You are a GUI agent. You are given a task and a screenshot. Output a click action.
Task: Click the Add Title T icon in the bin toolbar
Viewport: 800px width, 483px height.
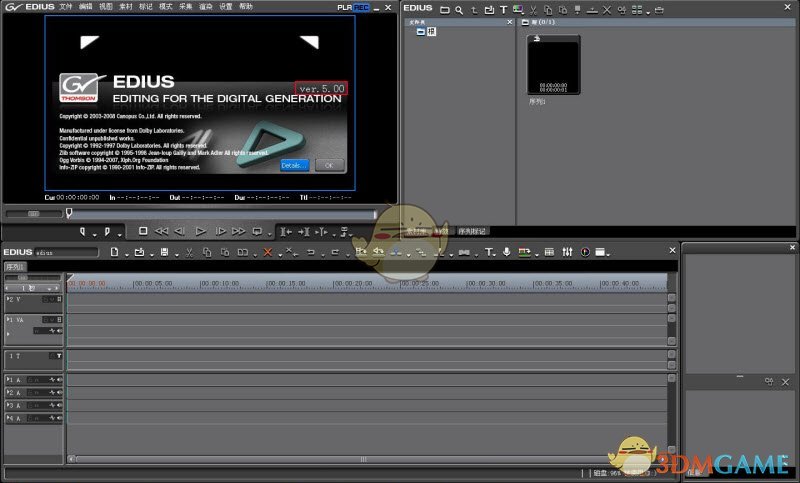point(504,10)
